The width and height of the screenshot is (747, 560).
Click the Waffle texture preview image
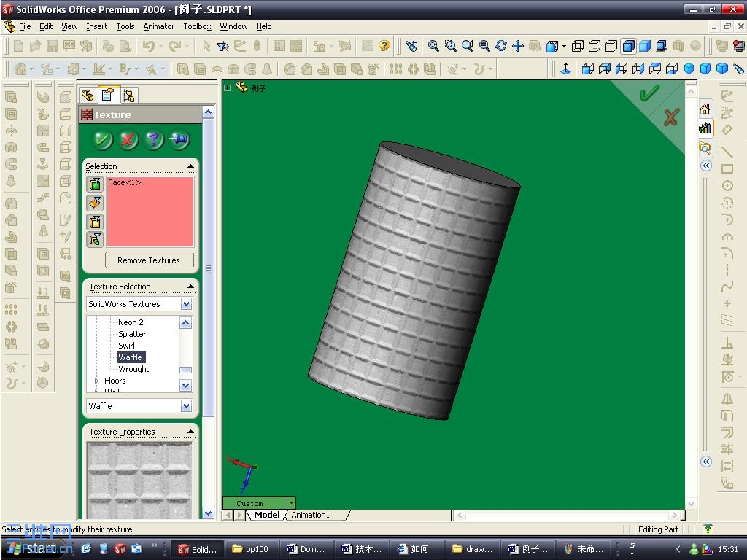point(139,479)
